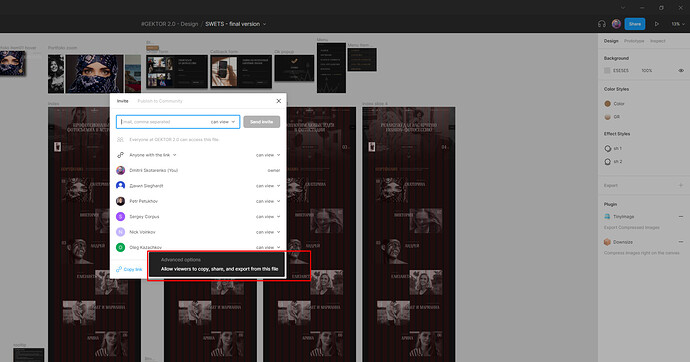Click the blue Share button in toolbar
This screenshot has height=362, width=690.
635,24
